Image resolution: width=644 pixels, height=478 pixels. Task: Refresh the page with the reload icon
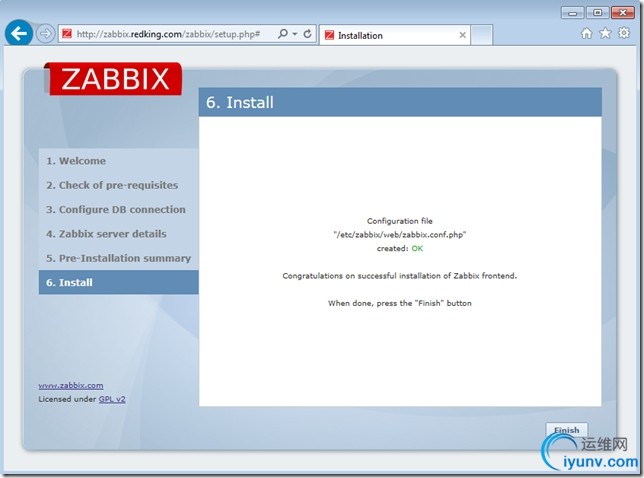point(307,34)
